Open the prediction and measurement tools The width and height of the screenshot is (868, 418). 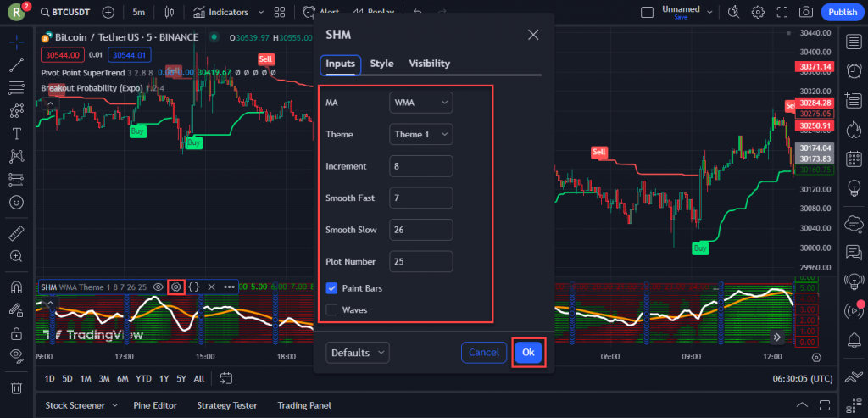17,180
